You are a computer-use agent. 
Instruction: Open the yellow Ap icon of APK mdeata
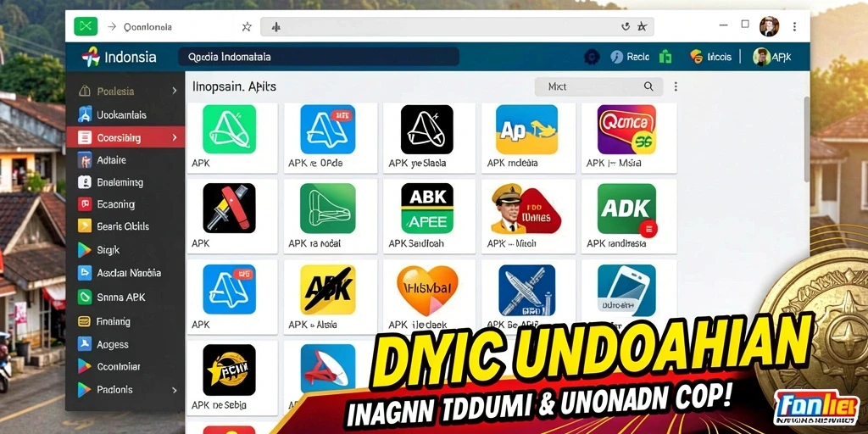526,129
